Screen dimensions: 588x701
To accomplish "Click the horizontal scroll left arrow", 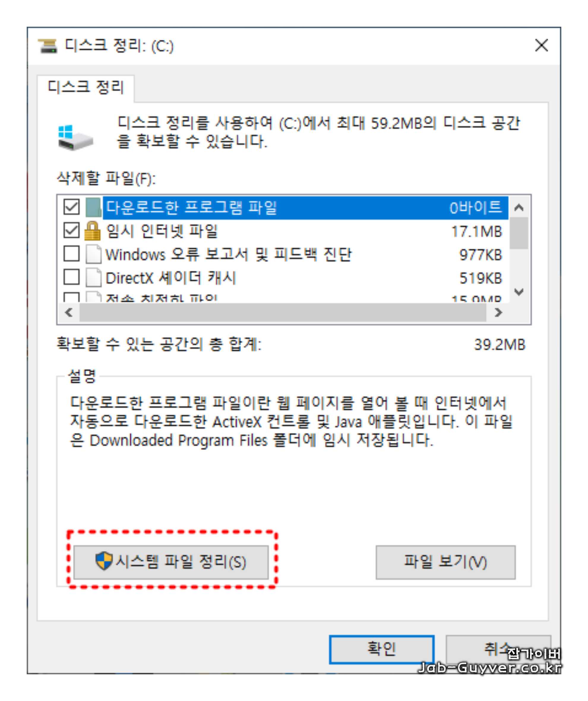I will (x=69, y=313).
